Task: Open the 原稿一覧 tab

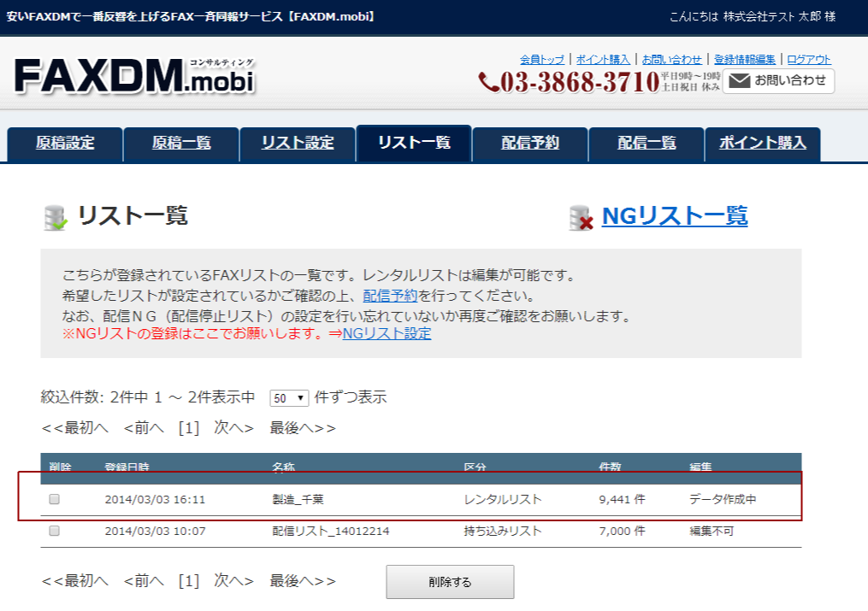Action: pos(181,144)
